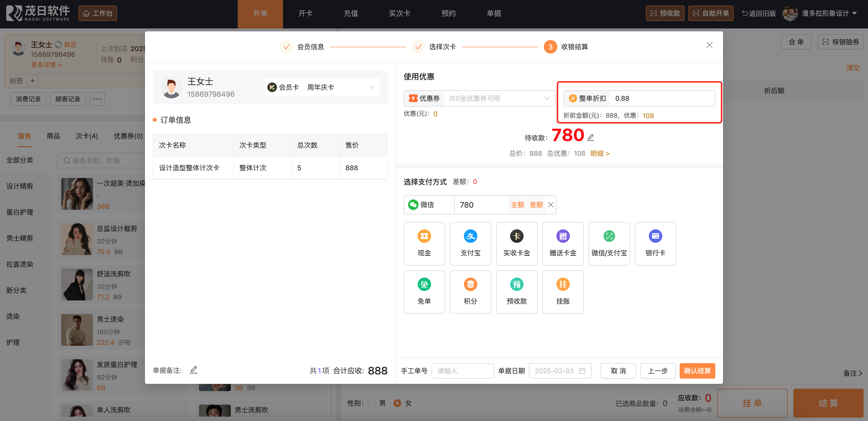Open the 优惠券 coupon dropdown
The width and height of the screenshot is (868, 421).
(x=499, y=98)
